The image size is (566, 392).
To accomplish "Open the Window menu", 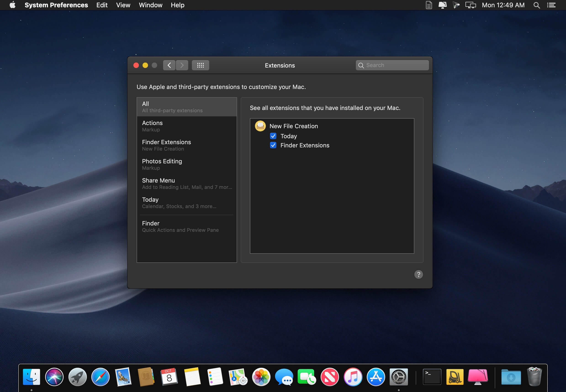I will [151, 5].
